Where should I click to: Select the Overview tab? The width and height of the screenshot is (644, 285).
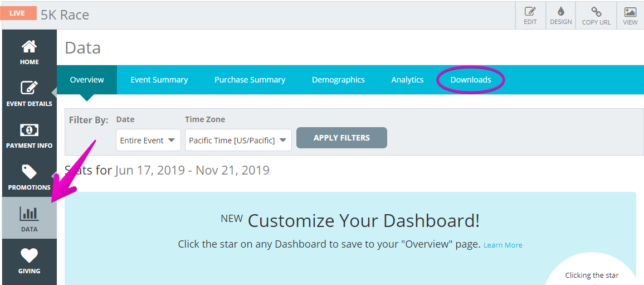pos(87,80)
